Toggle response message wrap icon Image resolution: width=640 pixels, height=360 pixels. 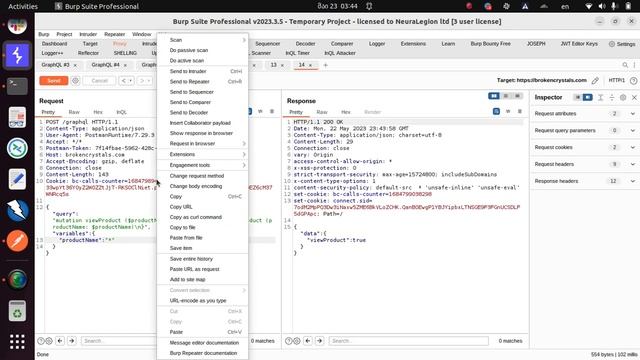pyautogui.click(x=496, y=111)
